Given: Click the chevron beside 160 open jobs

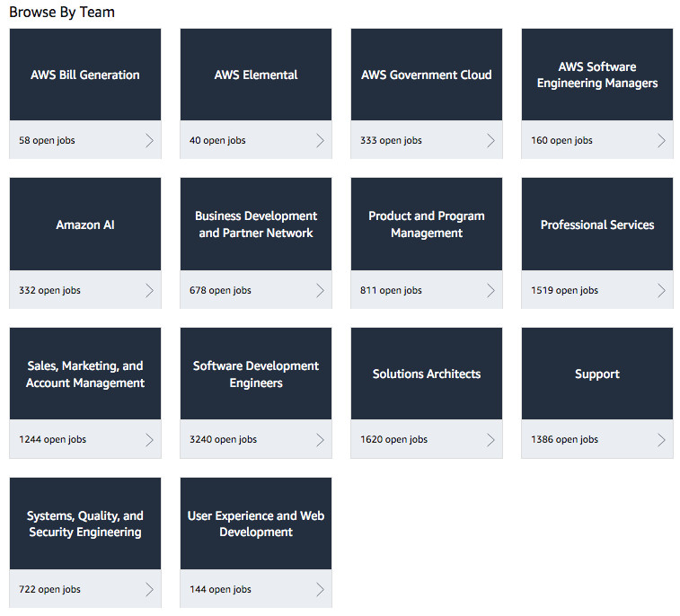Looking at the screenshot, I should point(661,140).
